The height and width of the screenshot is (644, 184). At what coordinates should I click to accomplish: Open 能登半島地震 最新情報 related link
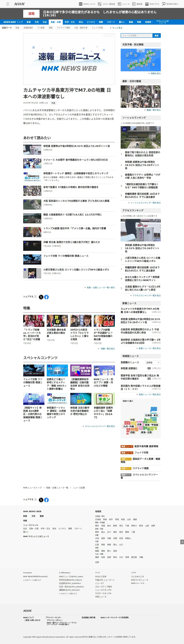point(146,446)
